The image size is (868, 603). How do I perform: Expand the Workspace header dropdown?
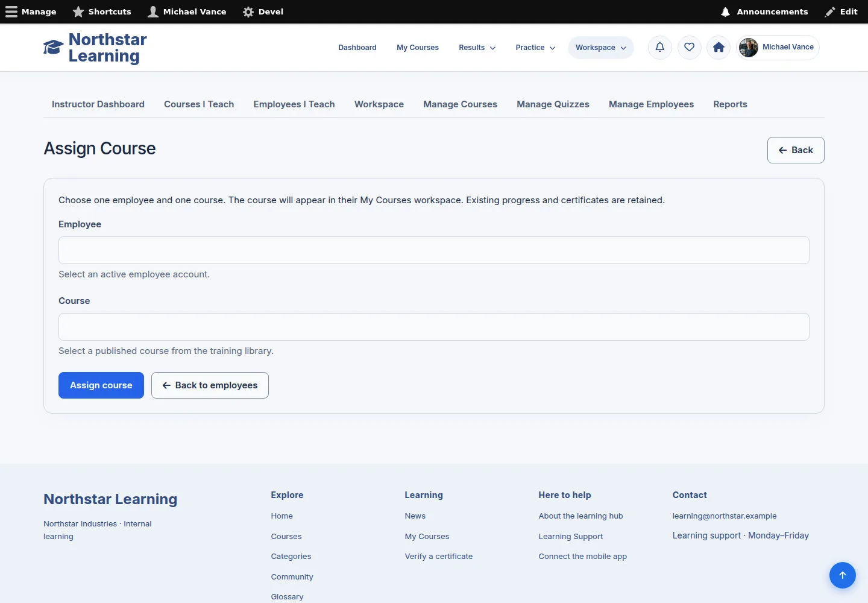[x=600, y=48]
